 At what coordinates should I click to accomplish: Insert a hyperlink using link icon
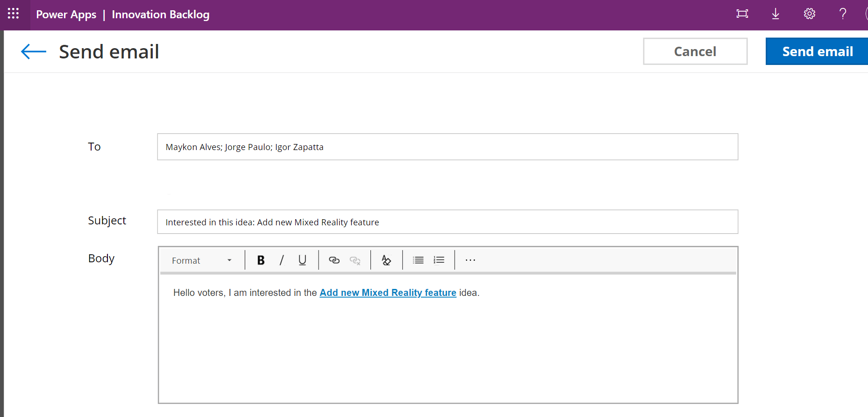coord(334,260)
